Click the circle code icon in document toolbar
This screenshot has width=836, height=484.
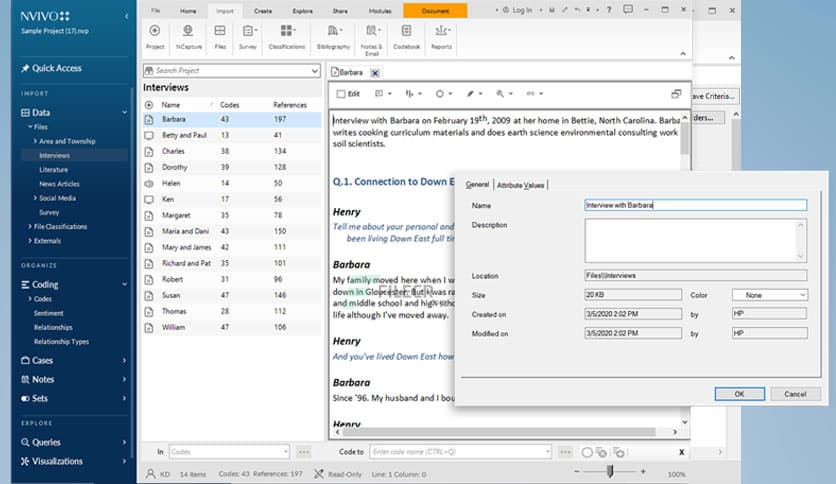click(x=439, y=94)
